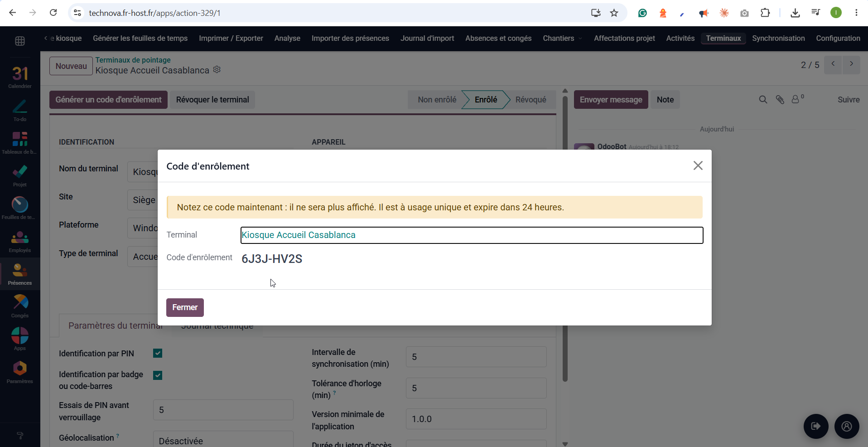Click browser back arrow
Image resolution: width=868 pixels, height=447 pixels.
click(x=13, y=13)
